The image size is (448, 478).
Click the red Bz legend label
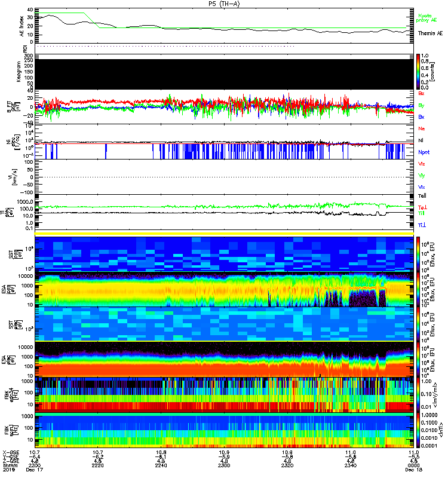(x=421, y=93)
